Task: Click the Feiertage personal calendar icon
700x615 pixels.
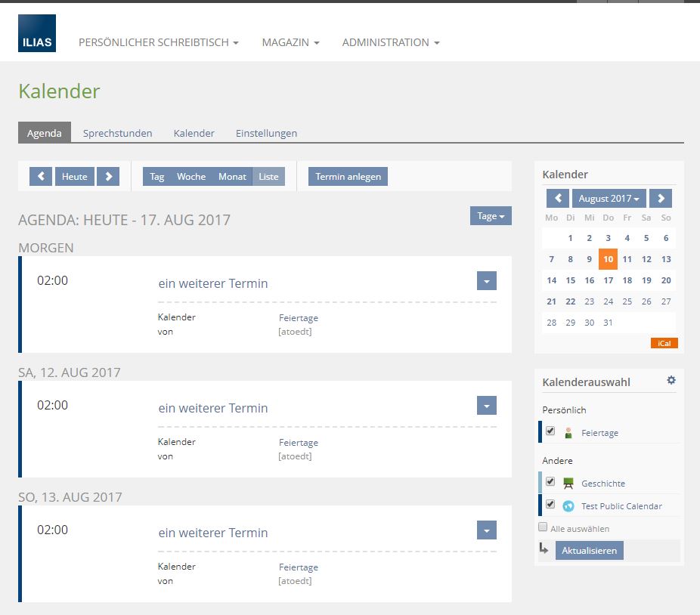Action: [568, 433]
